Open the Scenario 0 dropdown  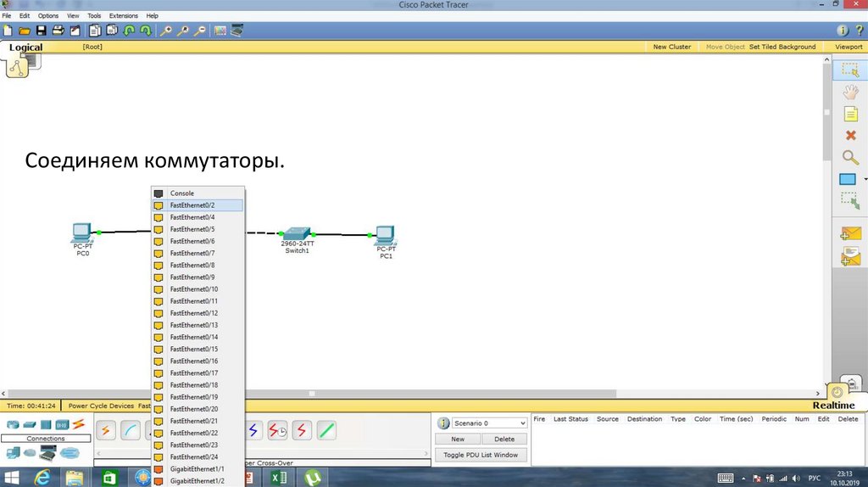[x=489, y=423]
